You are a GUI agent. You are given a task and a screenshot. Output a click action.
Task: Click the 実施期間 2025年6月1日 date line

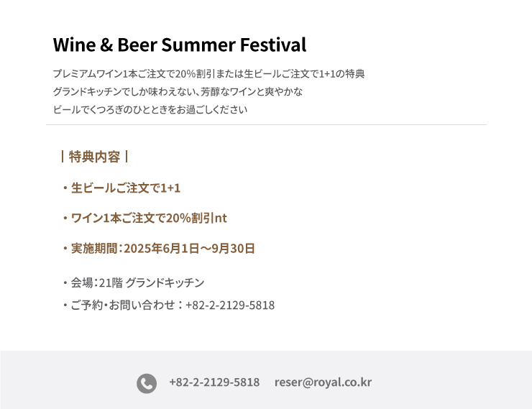click(x=158, y=248)
